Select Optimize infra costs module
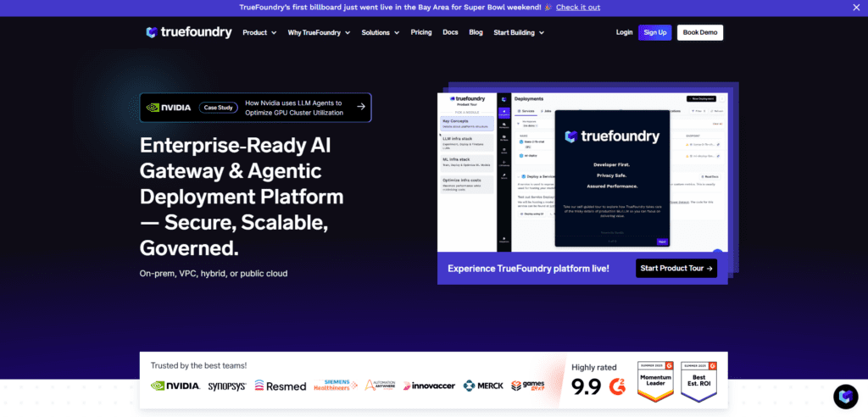The width and height of the screenshot is (868, 417). (x=467, y=185)
